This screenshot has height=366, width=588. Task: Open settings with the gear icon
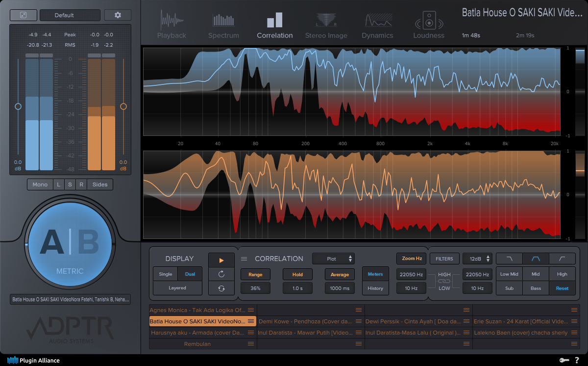pos(118,15)
